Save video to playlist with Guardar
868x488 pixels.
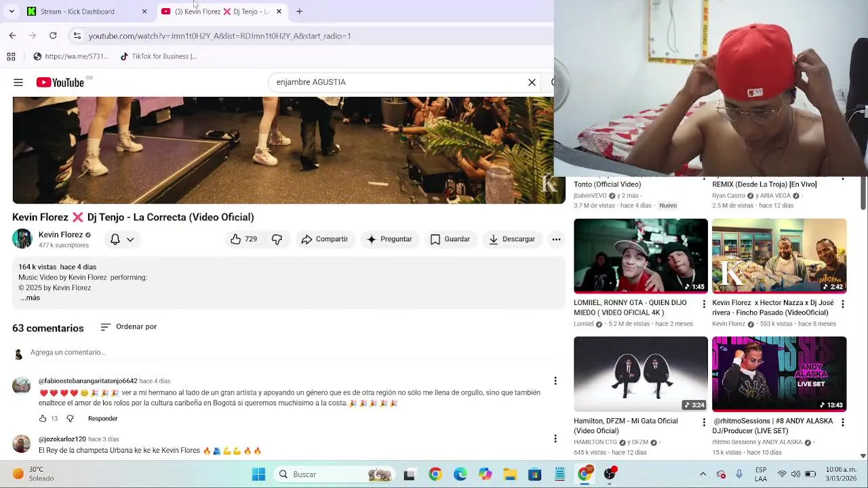450,239
